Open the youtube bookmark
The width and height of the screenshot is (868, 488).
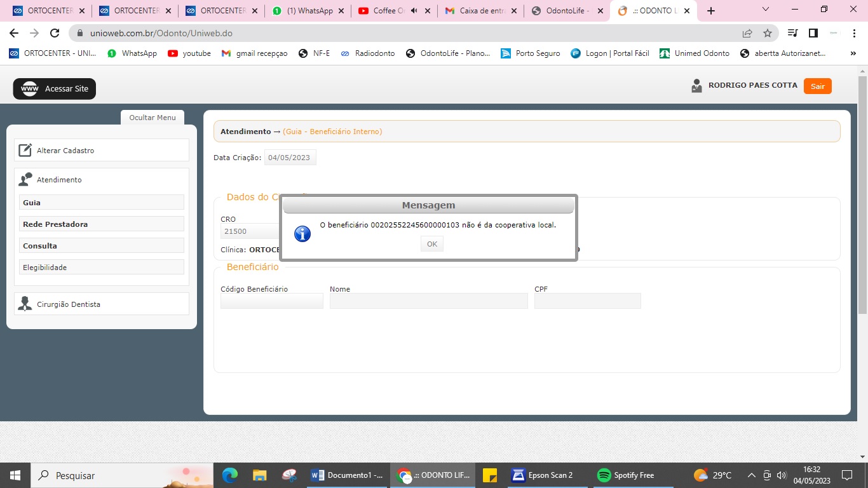point(189,53)
